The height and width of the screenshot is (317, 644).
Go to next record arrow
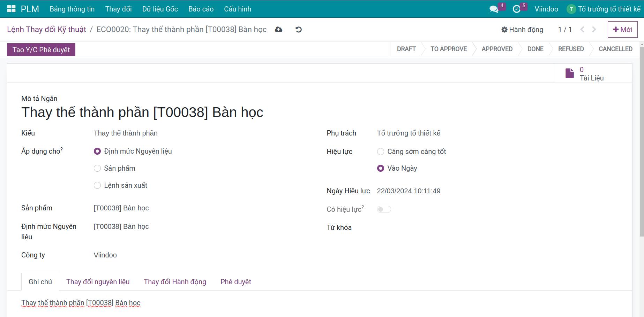[594, 30]
